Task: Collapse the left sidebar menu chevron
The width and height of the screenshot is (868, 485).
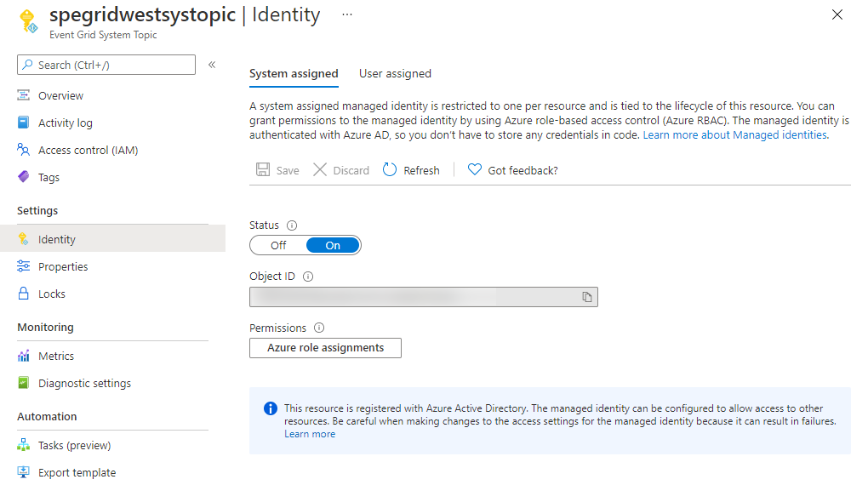Action: pos(212,65)
